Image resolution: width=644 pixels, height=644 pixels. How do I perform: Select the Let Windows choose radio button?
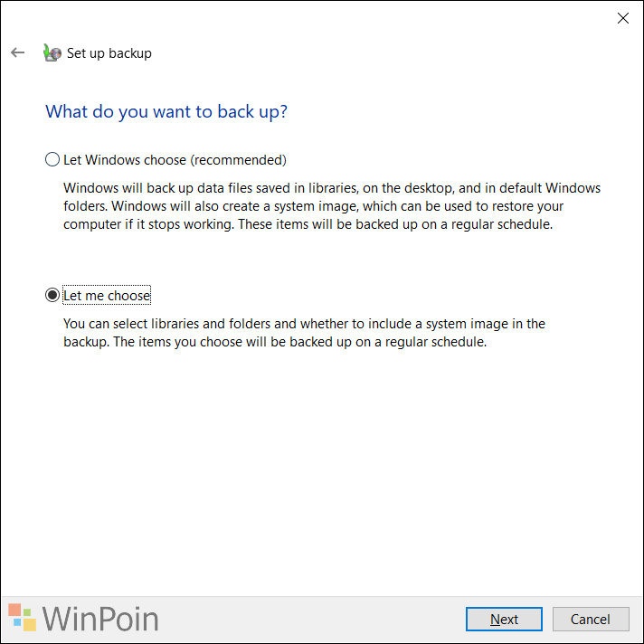pyautogui.click(x=52, y=159)
